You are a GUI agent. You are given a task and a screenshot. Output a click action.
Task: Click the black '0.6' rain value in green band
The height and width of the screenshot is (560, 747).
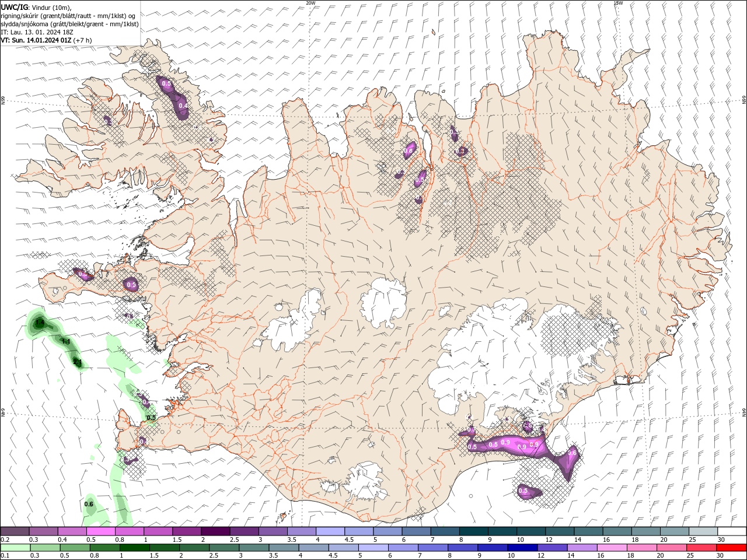tap(89, 504)
